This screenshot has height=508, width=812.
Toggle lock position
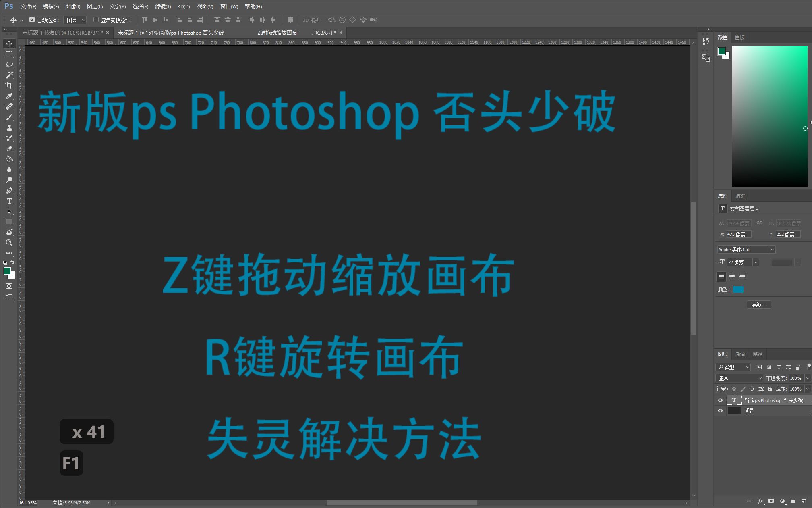(752, 389)
